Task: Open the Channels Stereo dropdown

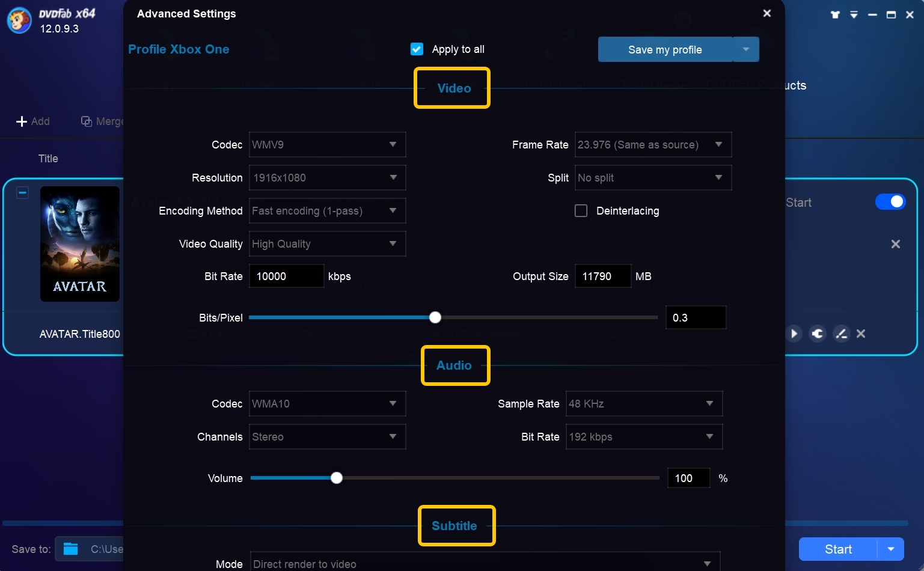Action: (328, 437)
